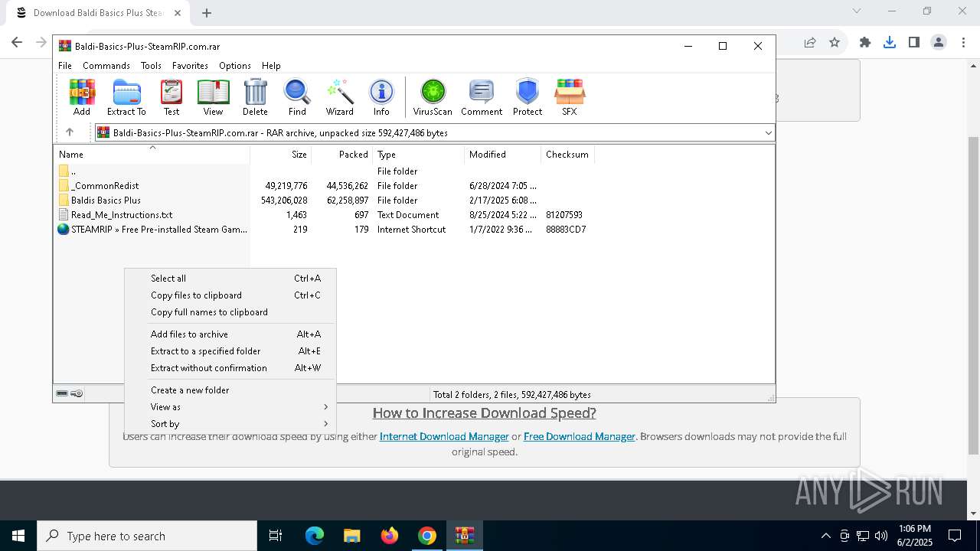Show archive Info icon
The image size is (980, 551).
tap(381, 97)
